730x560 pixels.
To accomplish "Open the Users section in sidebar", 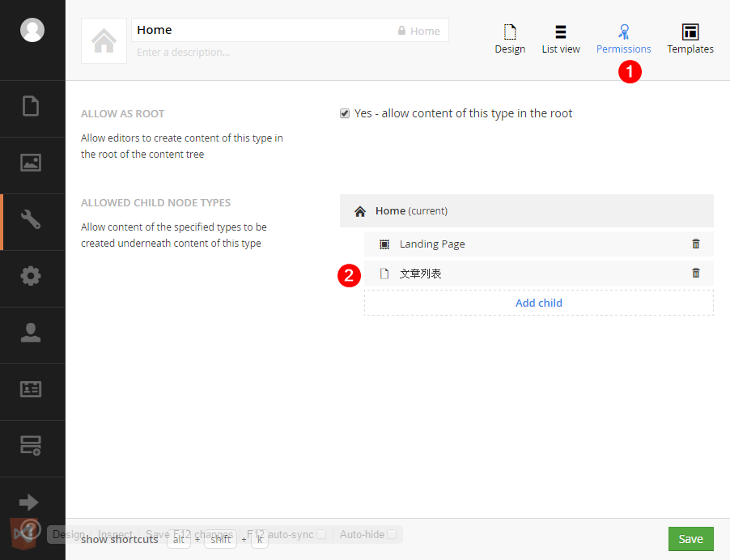I will pos(31,333).
